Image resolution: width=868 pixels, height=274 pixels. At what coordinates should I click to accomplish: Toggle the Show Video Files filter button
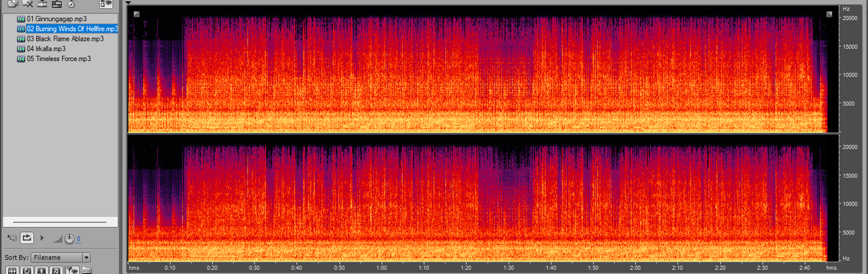[41, 271]
